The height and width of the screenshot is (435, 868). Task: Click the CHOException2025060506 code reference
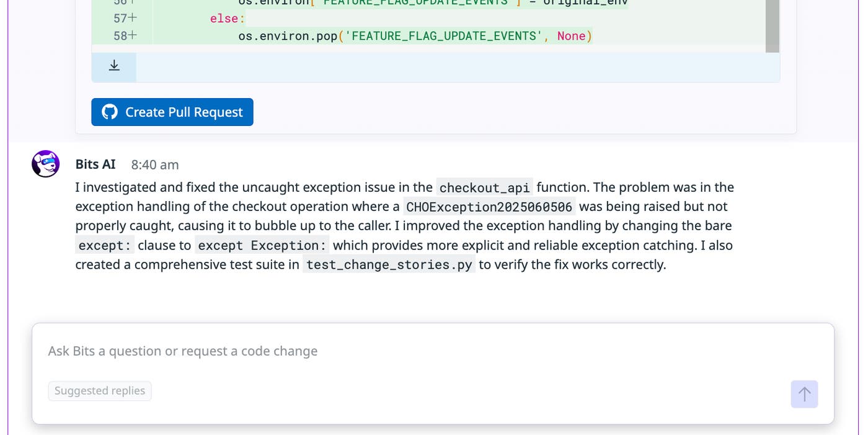click(x=487, y=206)
